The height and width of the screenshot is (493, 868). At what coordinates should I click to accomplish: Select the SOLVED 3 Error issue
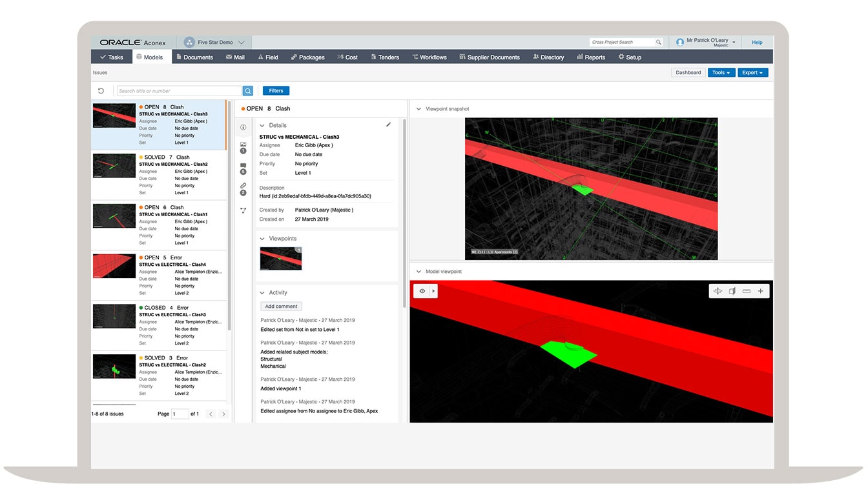click(159, 376)
